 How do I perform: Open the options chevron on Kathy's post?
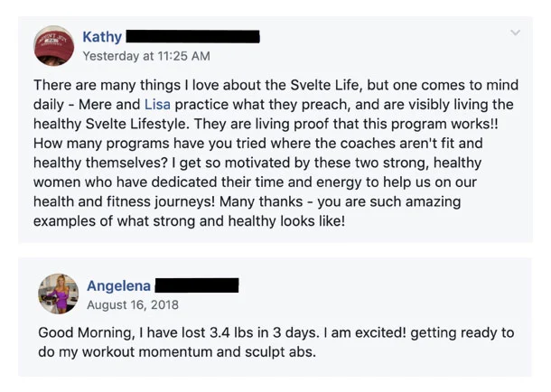pyautogui.click(x=516, y=33)
